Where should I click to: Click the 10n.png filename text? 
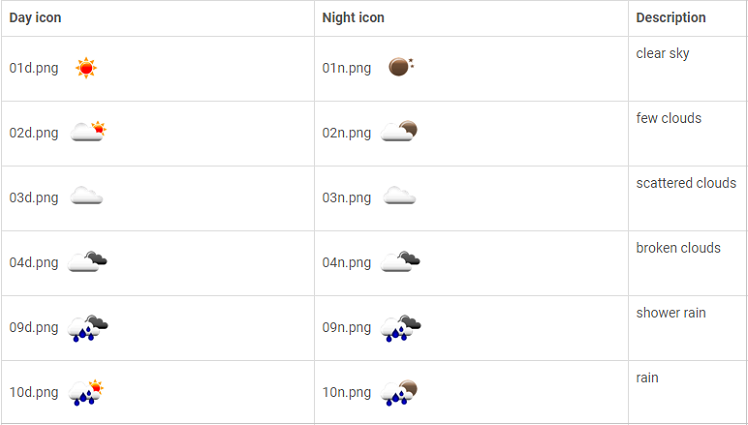coord(347,393)
